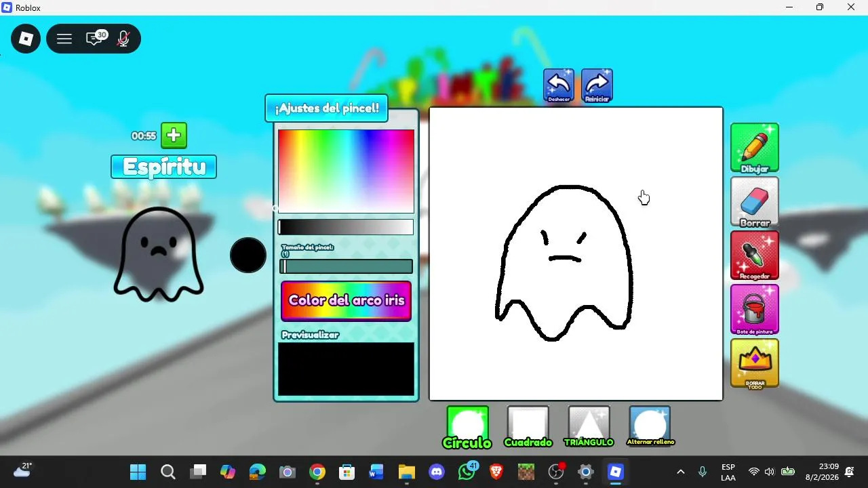Screen dimensions: 868x488
Task: Expand the system tray hidden icons
Action: (x=681, y=472)
